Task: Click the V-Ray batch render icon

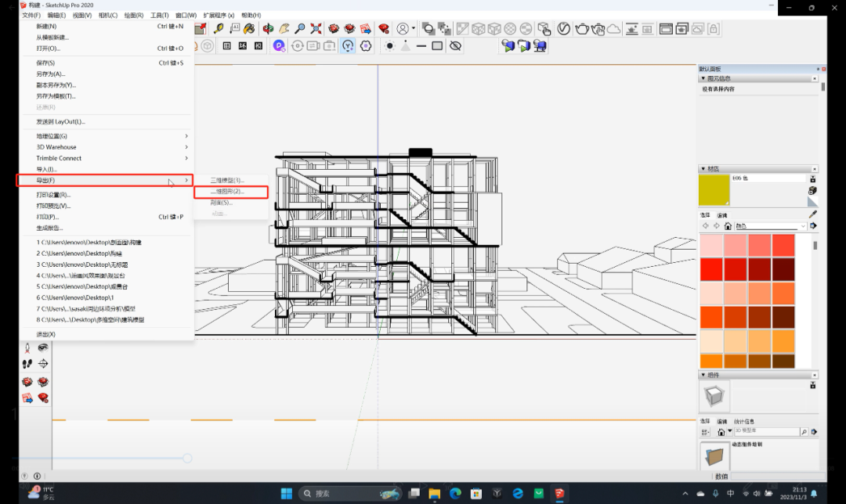Action: 682,29
